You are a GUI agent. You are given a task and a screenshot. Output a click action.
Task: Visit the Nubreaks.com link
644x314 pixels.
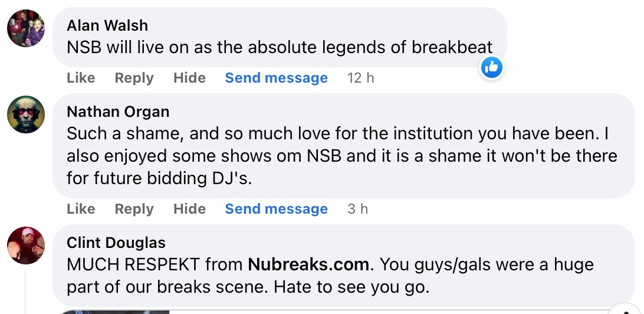coord(308,265)
